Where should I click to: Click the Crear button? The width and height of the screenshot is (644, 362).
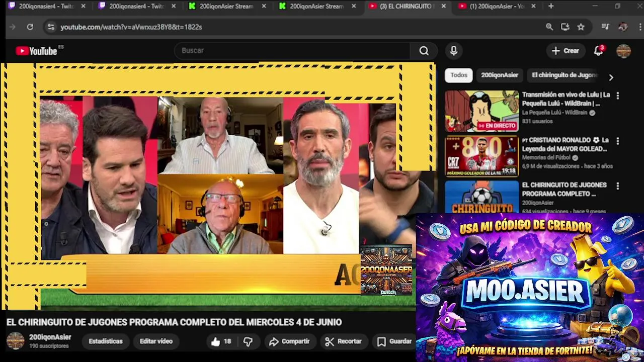coord(566,50)
